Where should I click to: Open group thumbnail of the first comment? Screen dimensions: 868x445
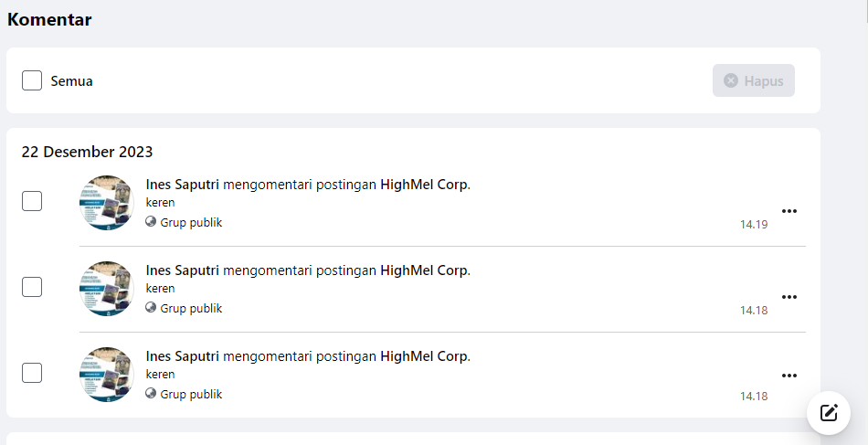(107, 203)
